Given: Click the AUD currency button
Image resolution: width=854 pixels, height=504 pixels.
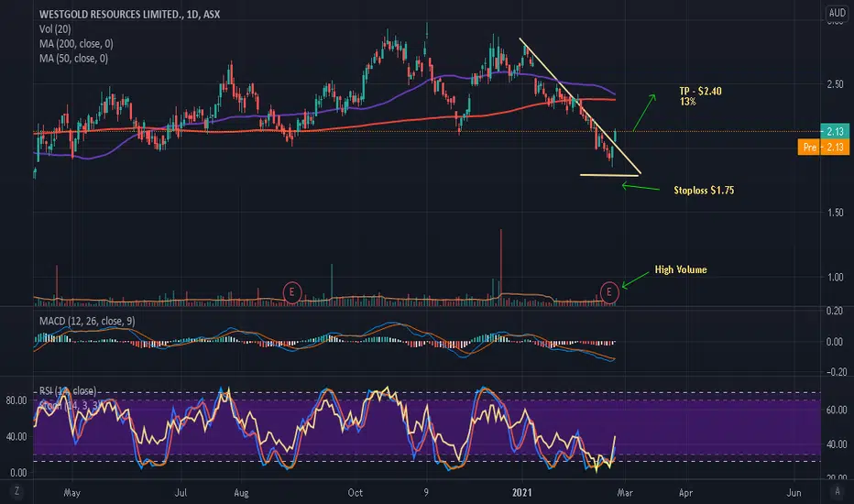Looking at the screenshot, I should point(837,13).
